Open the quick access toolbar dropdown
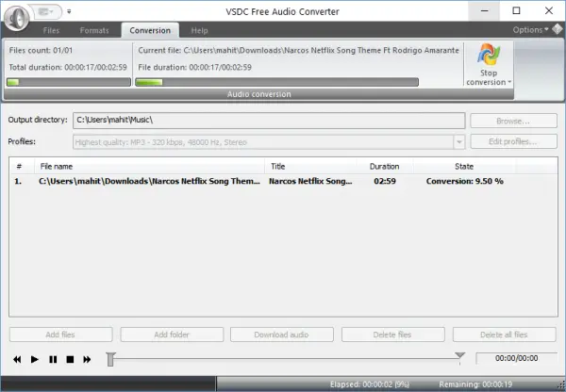Screen dimensions: 566x392 coord(46,12)
